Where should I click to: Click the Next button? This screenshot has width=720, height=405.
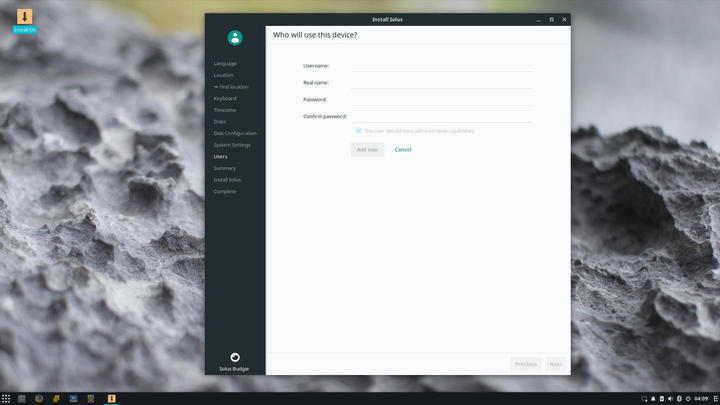coord(556,364)
